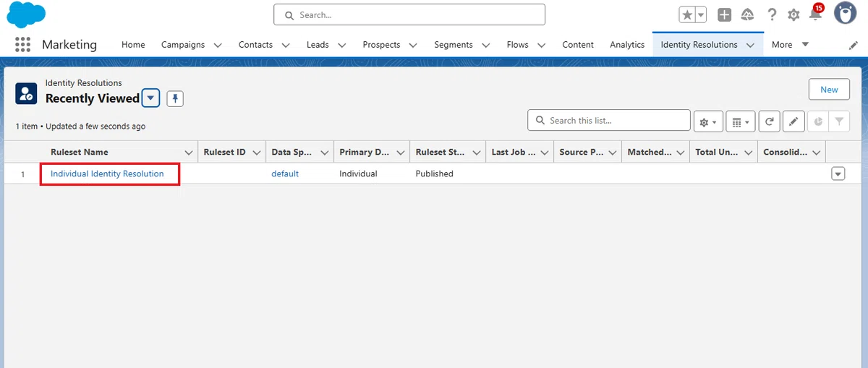868x368 pixels.
Task: Open the Select list display table menu
Action: coord(739,121)
